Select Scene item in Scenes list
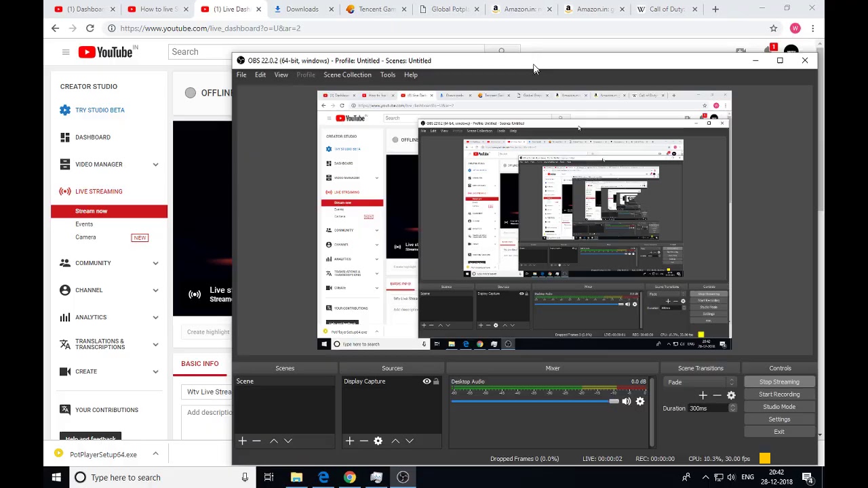Viewport: 868px width, 488px height. click(x=285, y=382)
